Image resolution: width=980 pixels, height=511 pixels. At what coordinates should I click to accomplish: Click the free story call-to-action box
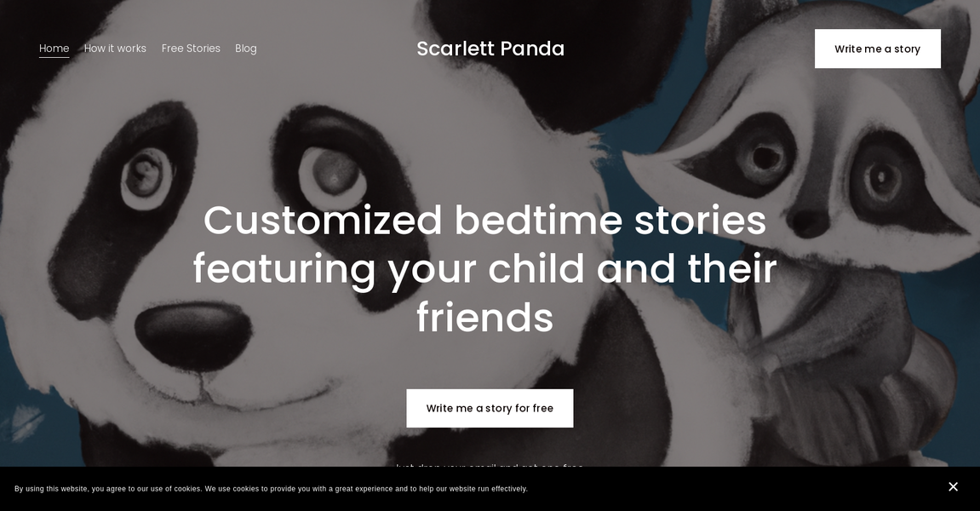[x=490, y=408]
